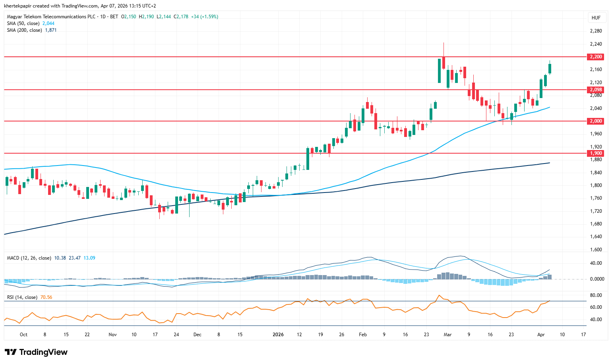612x364 pixels.
Task: Click the 2026 year label on time axis
Action: point(278,335)
